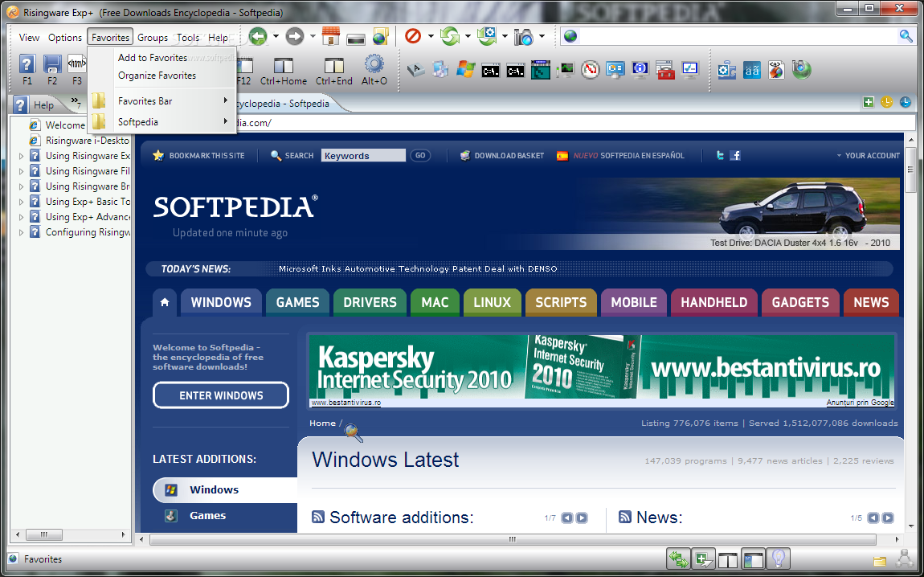The image size is (924, 577).
Task: Click the F2 save disk icon
Action: click(52, 63)
